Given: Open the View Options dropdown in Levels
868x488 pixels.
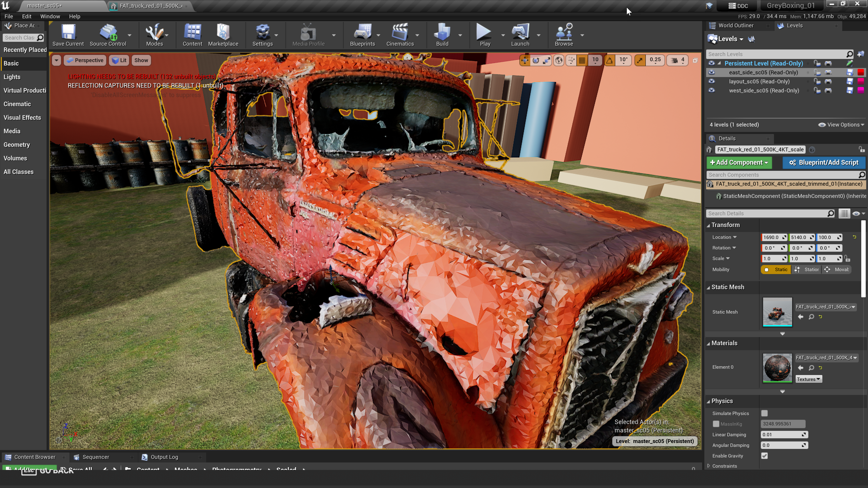Looking at the screenshot, I should coord(841,125).
